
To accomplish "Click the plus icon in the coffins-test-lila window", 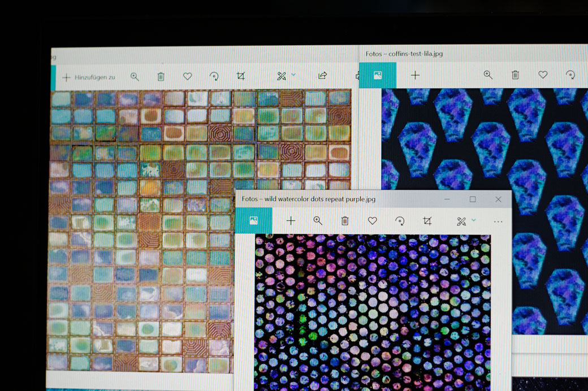I will 415,75.
